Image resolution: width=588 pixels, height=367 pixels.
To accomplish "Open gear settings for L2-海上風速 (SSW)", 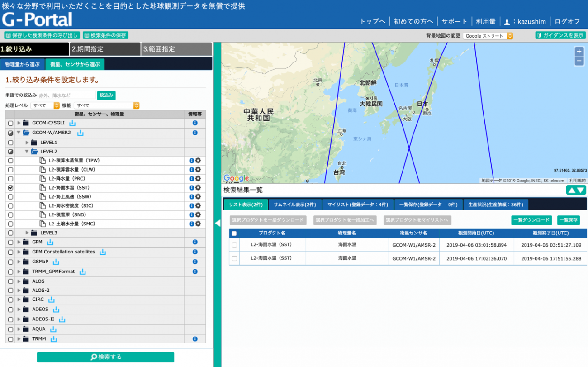I will pos(198,197).
